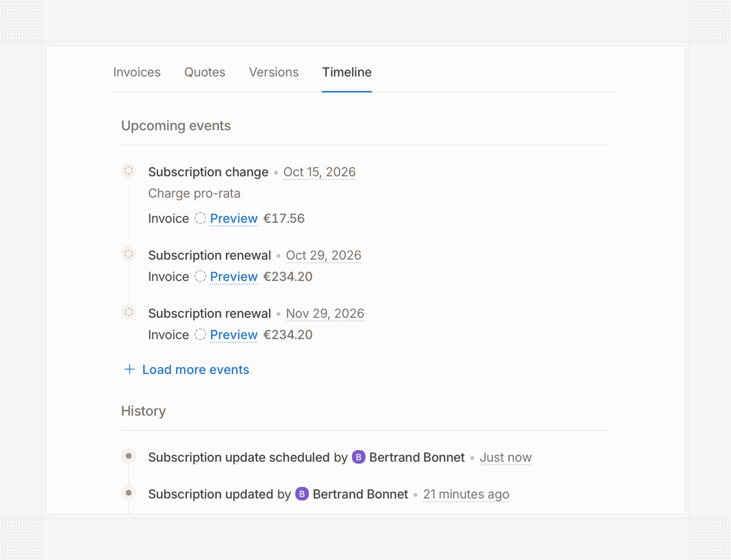Click the Oct 15, 2026 date
This screenshot has width=731, height=560.
[320, 172]
